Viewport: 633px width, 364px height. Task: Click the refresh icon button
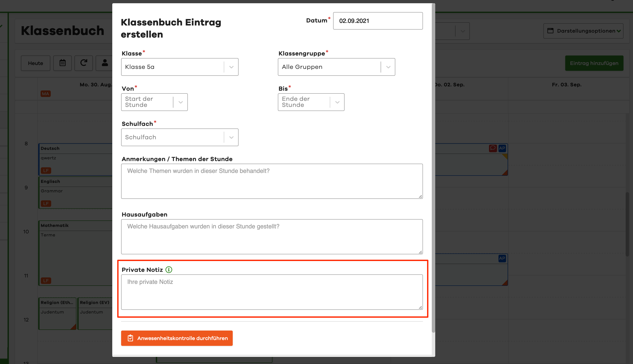[x=84, y=63]
